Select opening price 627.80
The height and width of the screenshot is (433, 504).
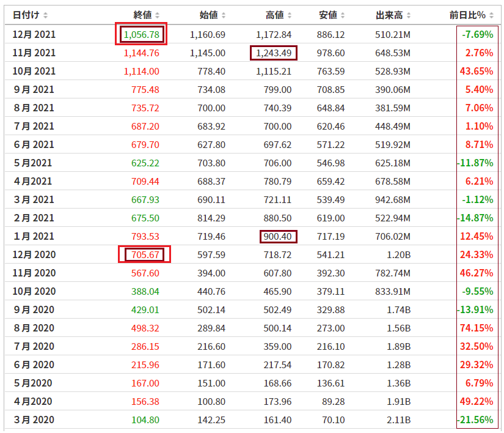pyautogui.click(x=211, y=144)
